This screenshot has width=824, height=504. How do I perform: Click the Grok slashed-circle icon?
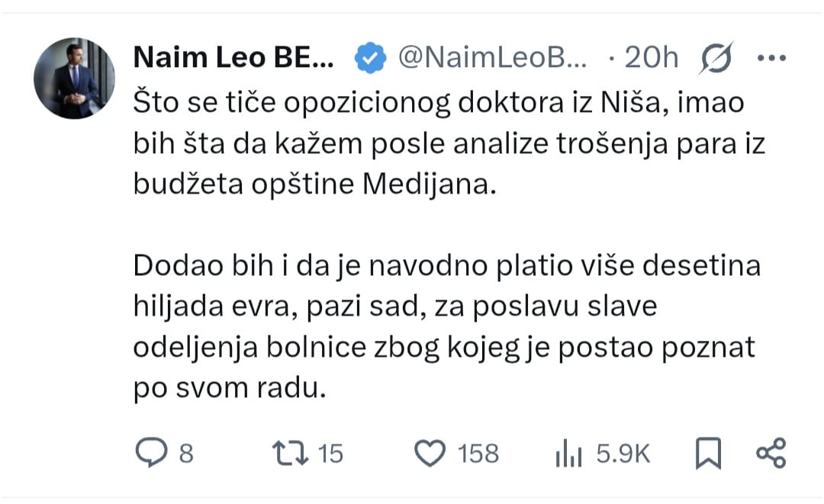coord(716,58)
